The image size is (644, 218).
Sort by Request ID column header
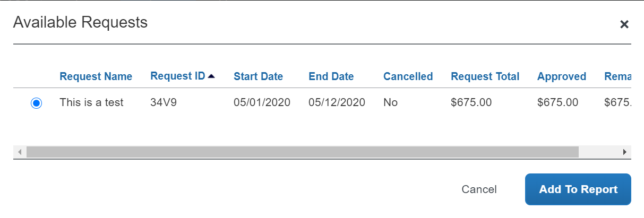[177, 76]
